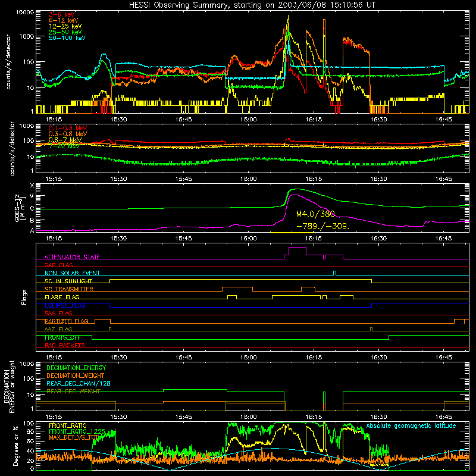476x476 pixels.
Task: Select the green 25-50 keV legend entry
Action: pos(65,32)
